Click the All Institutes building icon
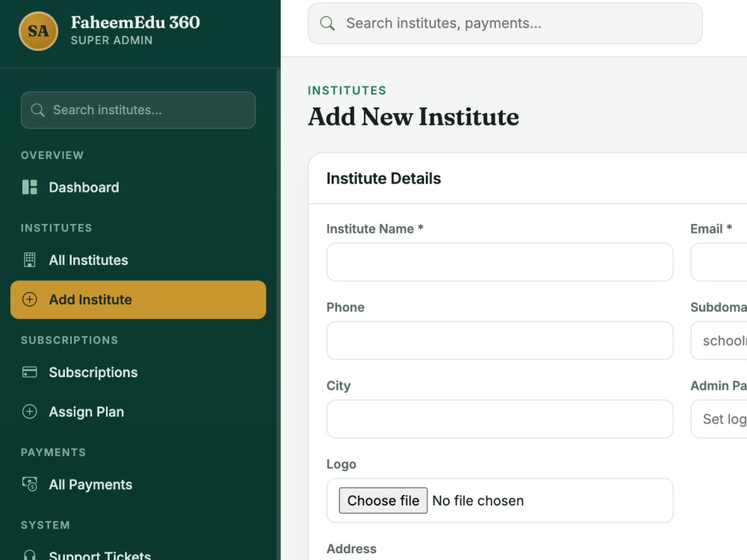The height and width of the screenshot is (560, 747). point(30,260)
